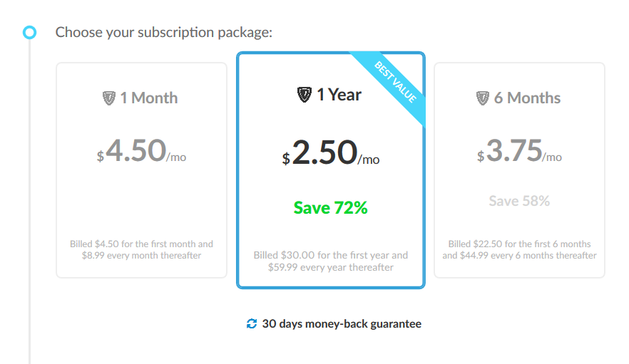
Task: Click the blue circle step marker
Action: pyautogui.click(x=29, y=32)
